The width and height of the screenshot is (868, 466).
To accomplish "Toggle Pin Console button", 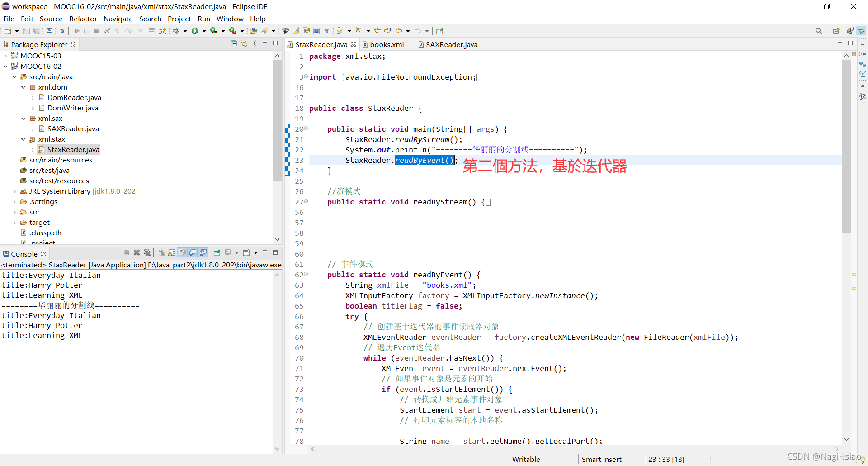I will pos(217,252).
